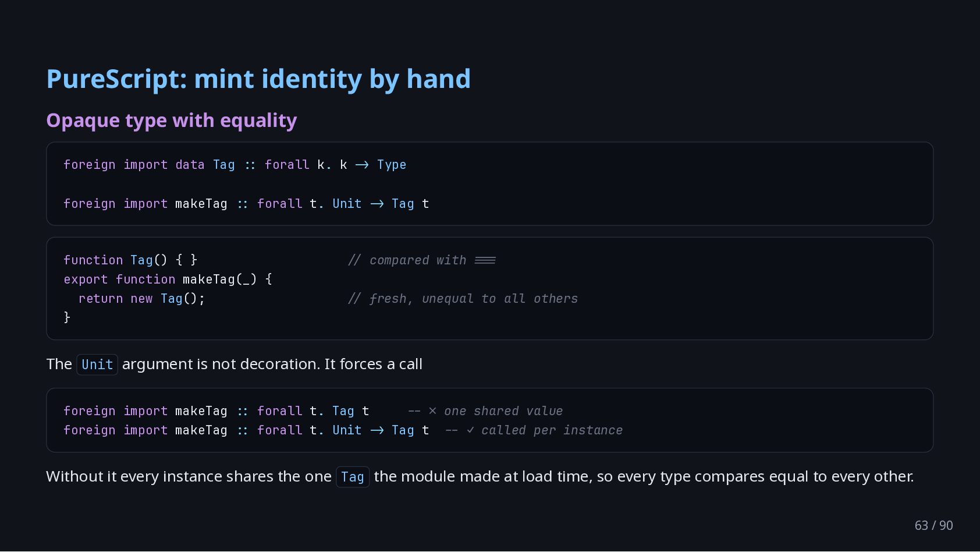Click the text "Without it every instance shares the one"
This screenshot has width=980, height=552.
pos(189,476)
